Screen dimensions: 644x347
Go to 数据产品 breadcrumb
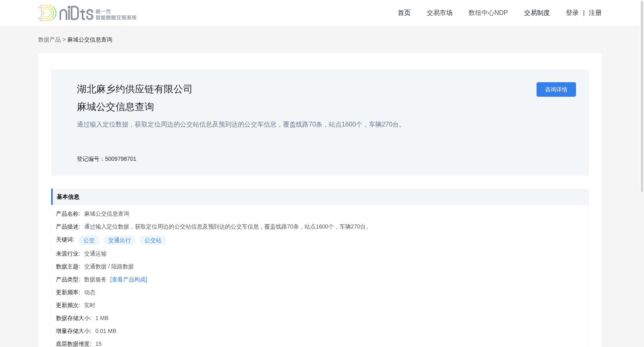tap(50, 39)
